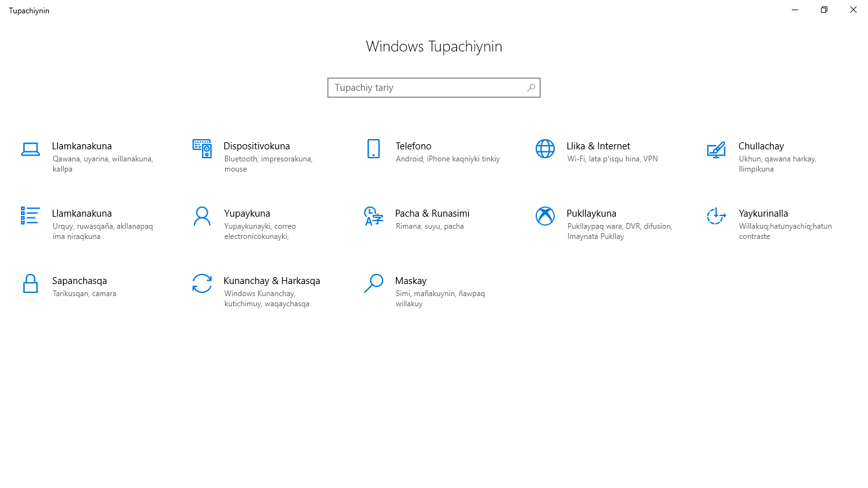
Task: Click description 'Wi-Fi, lata p'isqu hina, VPN'
Action: (613, 159)
